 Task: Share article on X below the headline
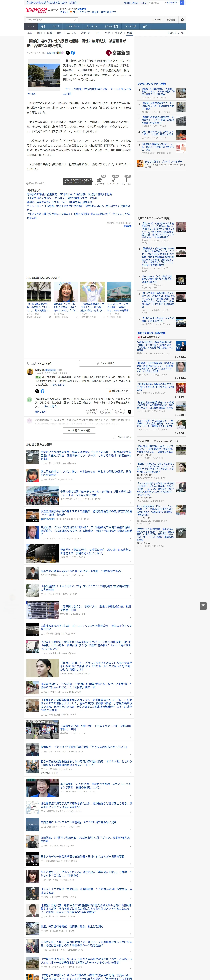pos(68,53)
